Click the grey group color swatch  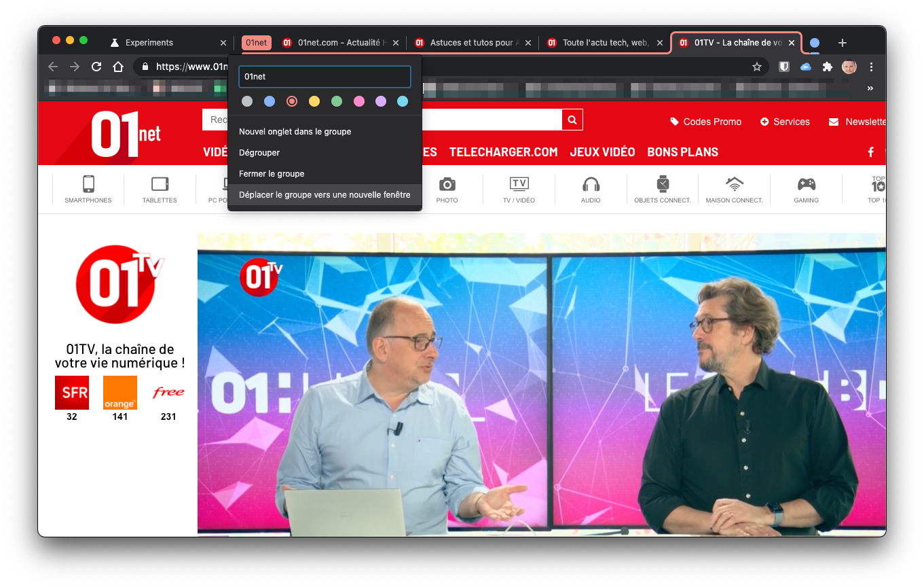click(247, 101)
